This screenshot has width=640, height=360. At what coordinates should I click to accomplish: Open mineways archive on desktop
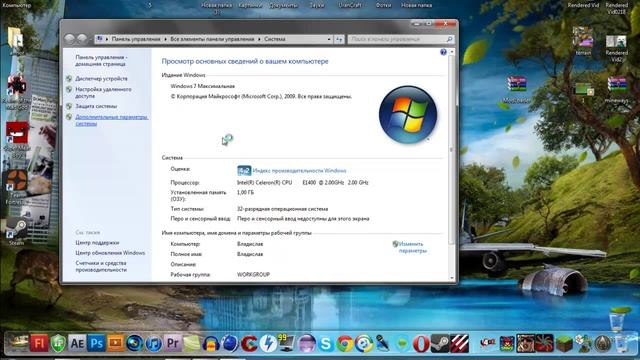tap(617, 89)
